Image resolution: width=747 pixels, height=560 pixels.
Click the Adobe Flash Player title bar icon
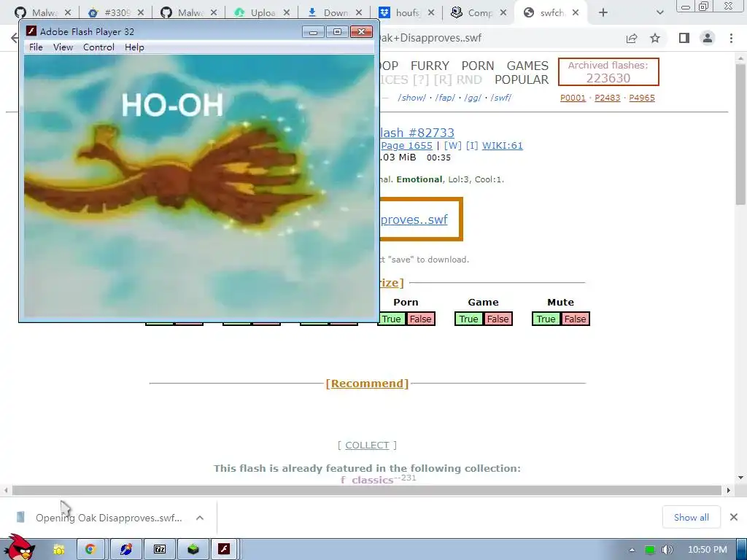[31, 31]
